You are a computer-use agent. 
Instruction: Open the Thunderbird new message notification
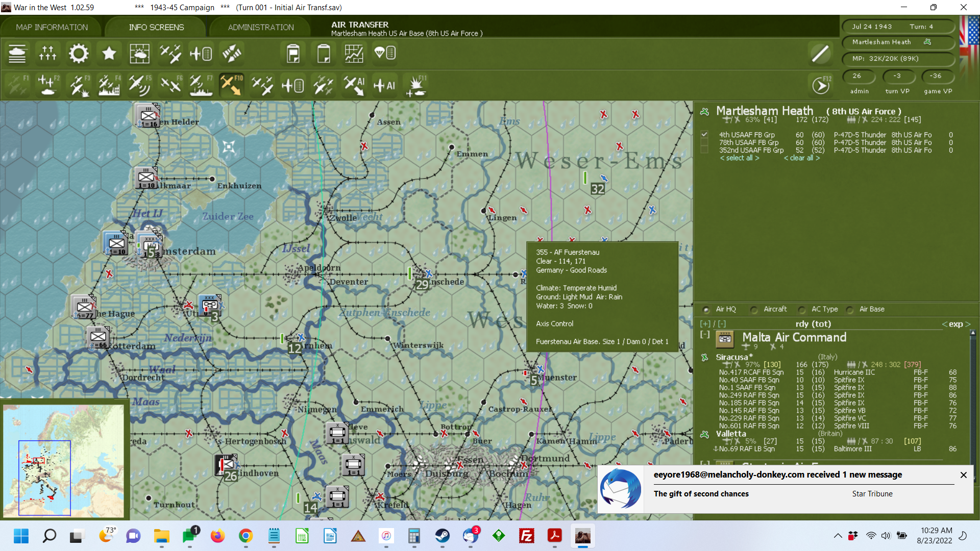[785, 489]
